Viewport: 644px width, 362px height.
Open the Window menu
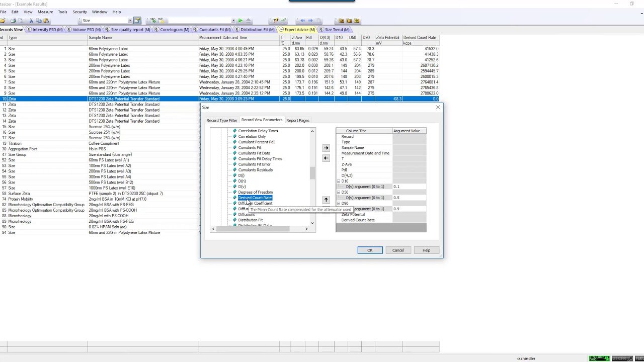(x=99, y=12)
